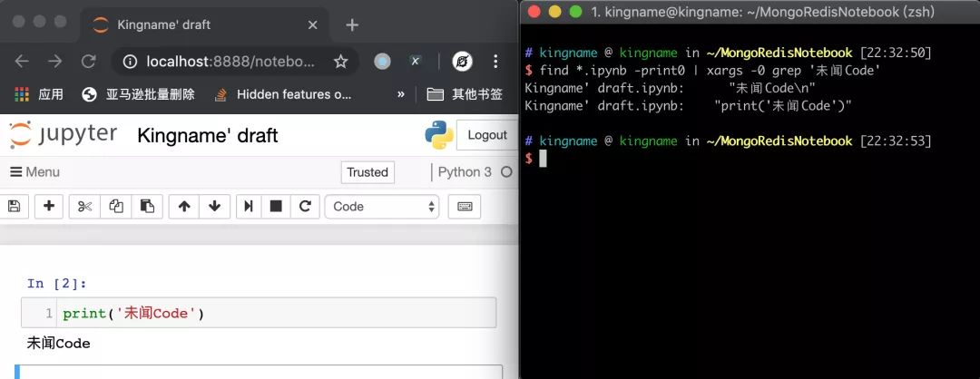
Task: Insert a new cell below
Action: pos(49,207)
